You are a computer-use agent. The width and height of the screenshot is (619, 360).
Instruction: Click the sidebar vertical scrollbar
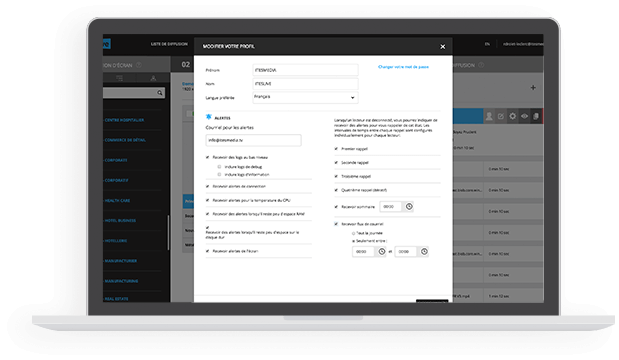point(169,232)
